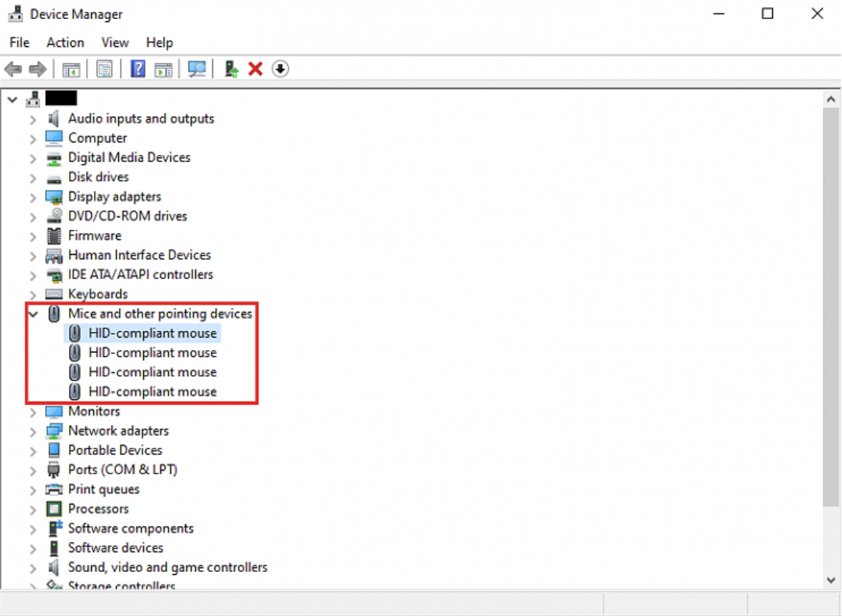Click Scan for hardware changes monitor icon
Viewport: 842px width, 616px height.
point(197,69)
